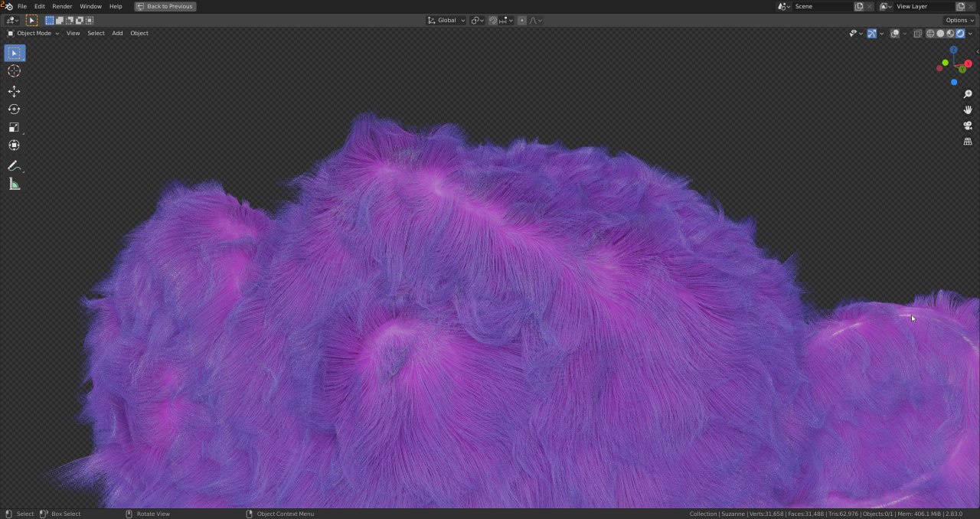Open the Options dropdown
This screenshot has width=980, height=519.
pos(959,21)
